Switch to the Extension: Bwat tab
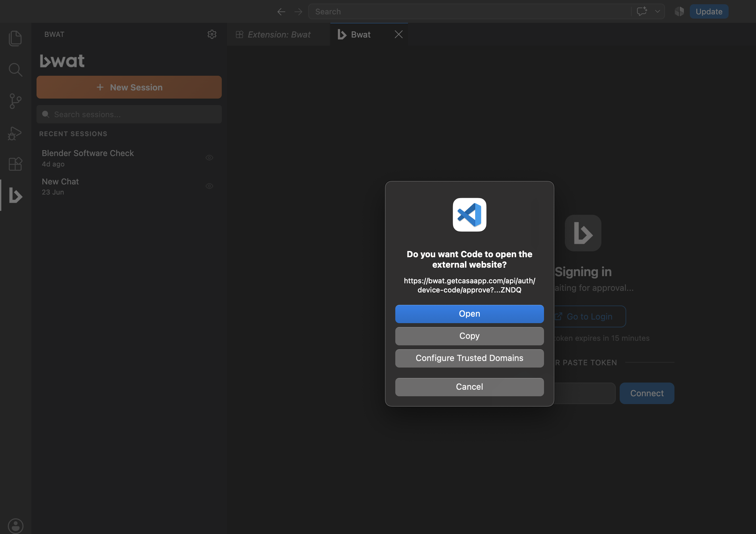Viewport: 756px width, 534px height. tap(278, 34)
